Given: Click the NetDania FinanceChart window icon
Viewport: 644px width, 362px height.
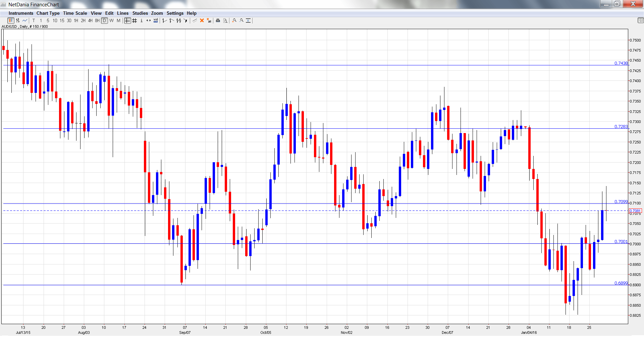Looking at the screenshot, I should (4, 4).
